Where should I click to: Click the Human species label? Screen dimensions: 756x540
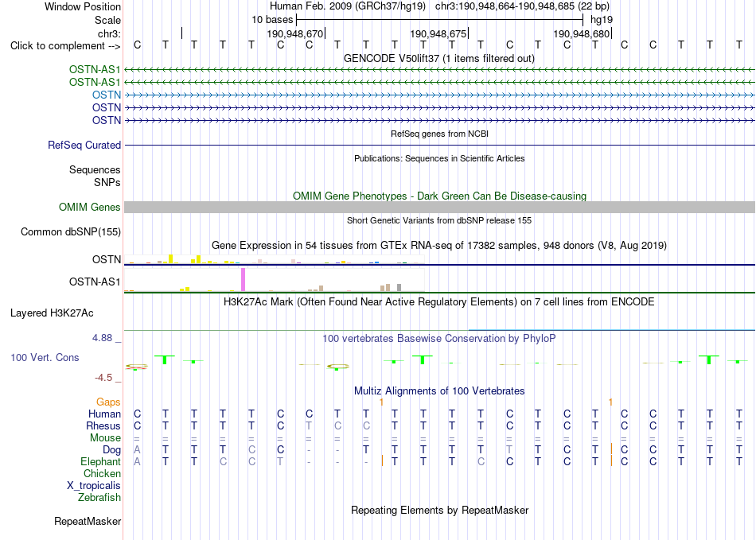[104, 414]
